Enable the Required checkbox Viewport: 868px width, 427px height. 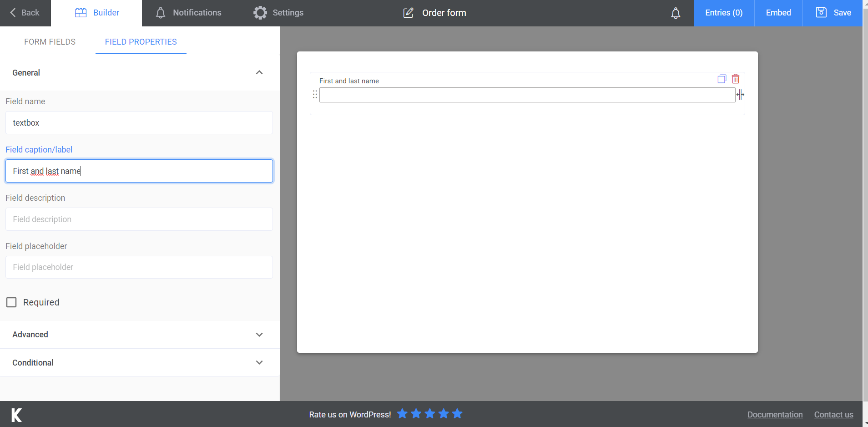(x=11, y=302)
